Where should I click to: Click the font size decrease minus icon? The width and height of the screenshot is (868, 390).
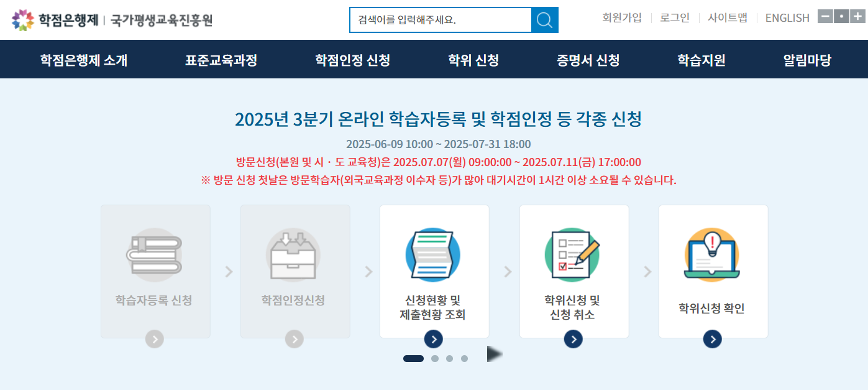tap(825, 16)
